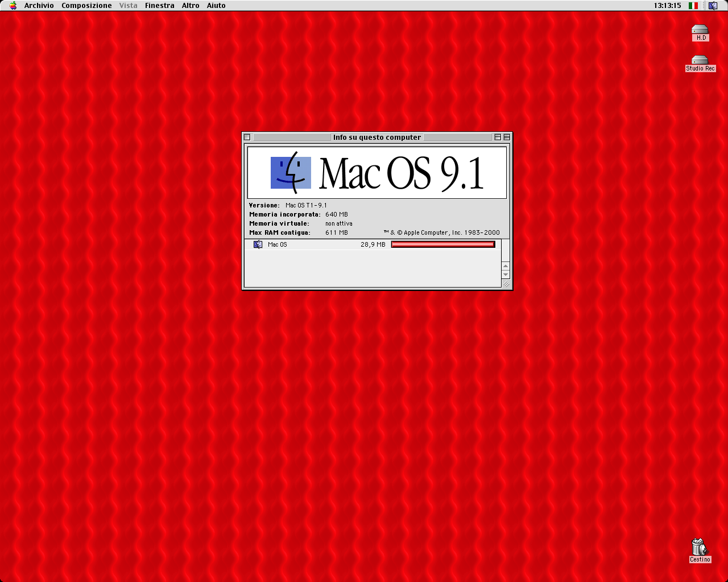Click the window zoom box

[498, 137]
